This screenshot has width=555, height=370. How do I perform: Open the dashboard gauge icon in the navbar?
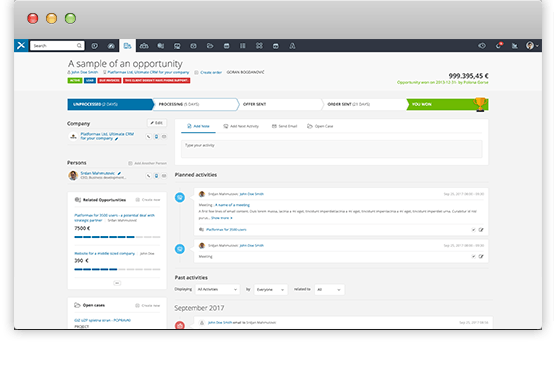(x=111, y=46)
